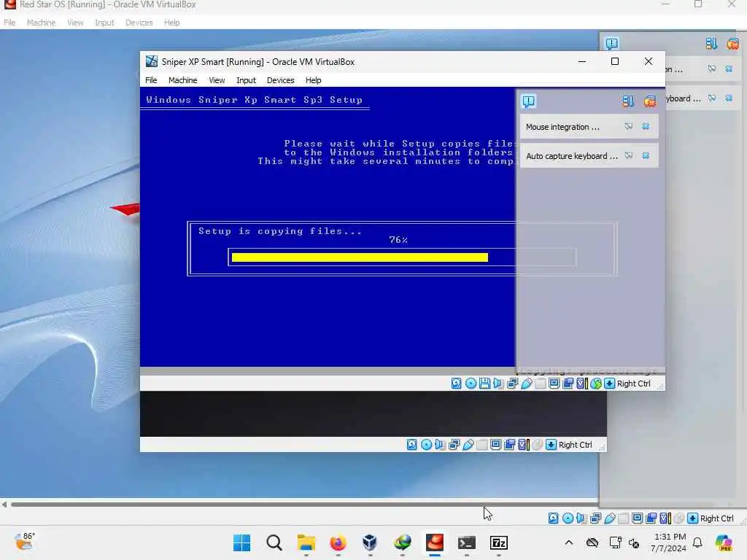Open 7-Zip from taskbar

click(x=499, y=542)
